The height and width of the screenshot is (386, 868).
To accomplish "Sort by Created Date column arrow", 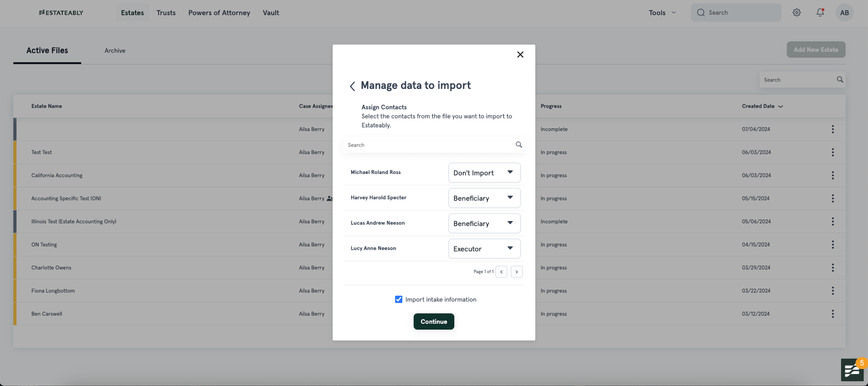I will point(780,106).
